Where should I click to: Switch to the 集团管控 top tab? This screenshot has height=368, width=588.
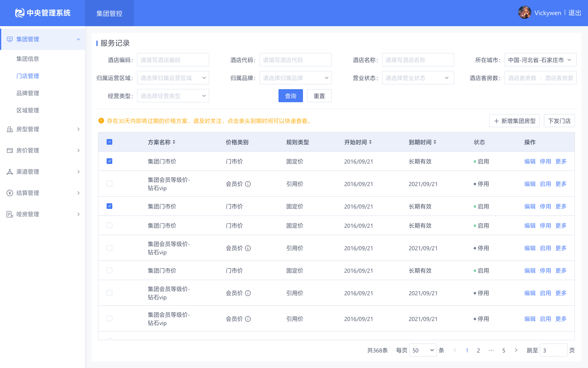[x=109, y=13]
